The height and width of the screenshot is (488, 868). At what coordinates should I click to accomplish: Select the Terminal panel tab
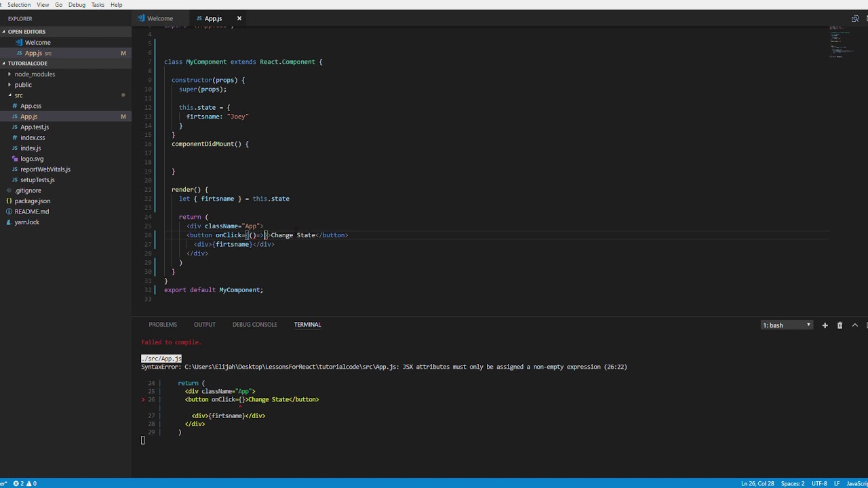(307, 325)
